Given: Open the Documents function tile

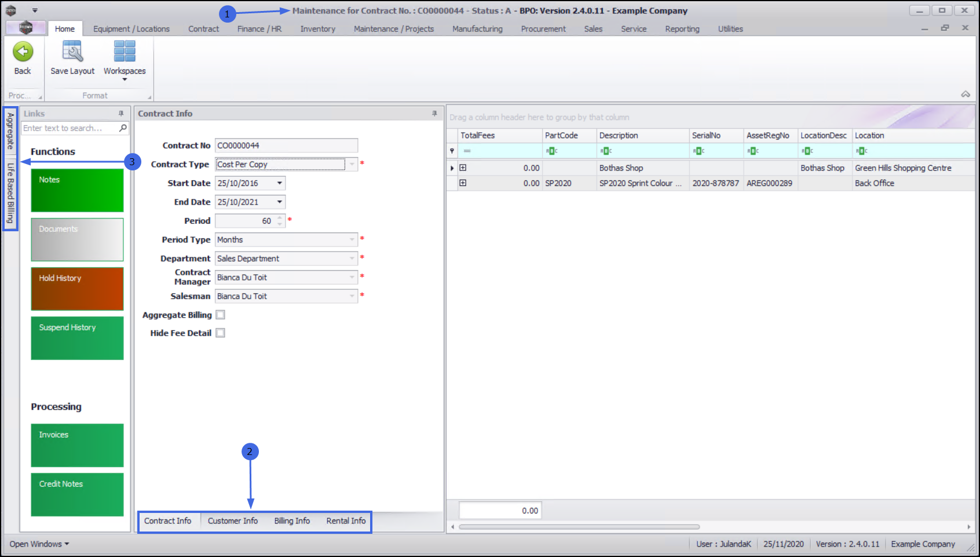Looking at the screenshot, I should [77, 239].
